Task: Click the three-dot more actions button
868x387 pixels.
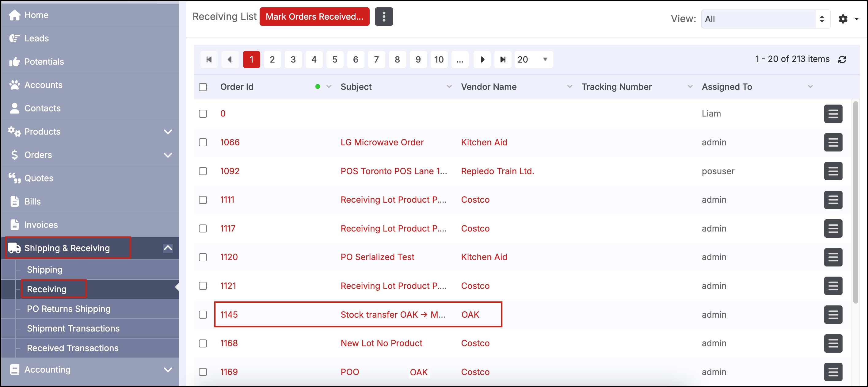Action: (384, 17)
